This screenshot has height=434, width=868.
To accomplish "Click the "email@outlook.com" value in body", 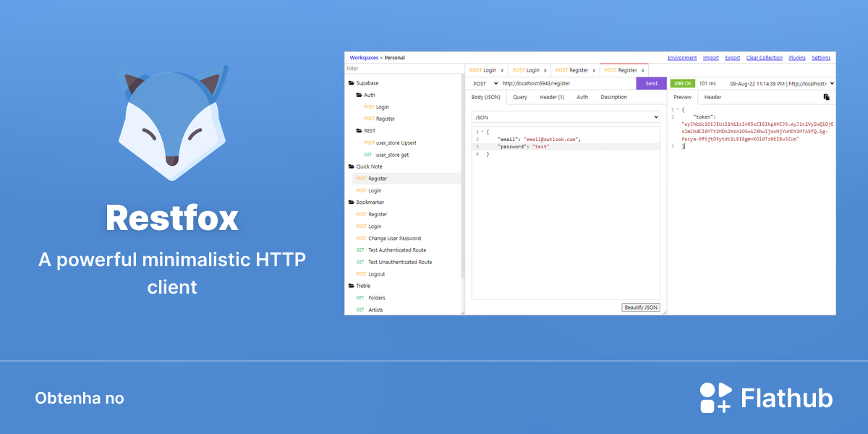I will click(x=552, y=139).
